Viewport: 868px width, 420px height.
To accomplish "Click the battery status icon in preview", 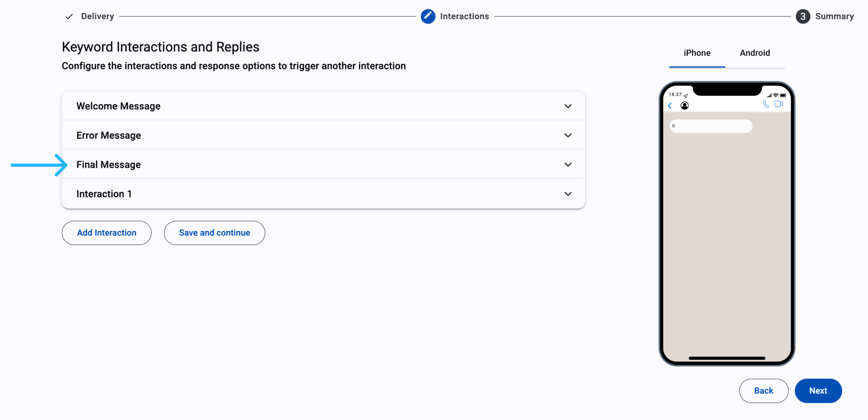I will [x=783, y=95].
